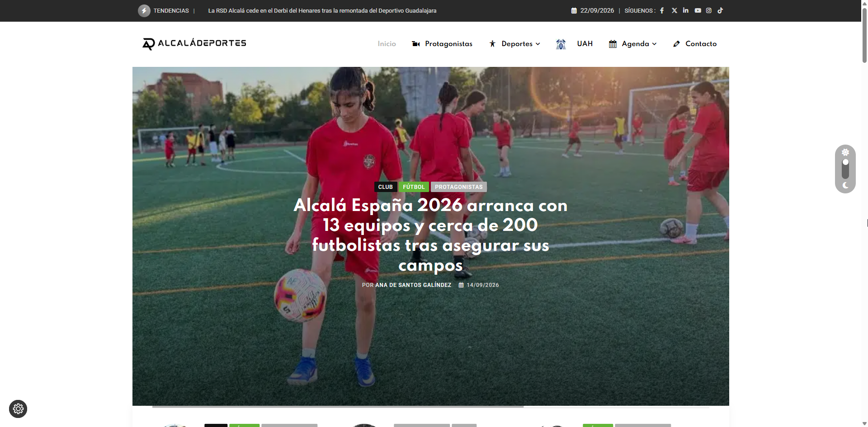Screen dimensions: 868x427
Task: Open the trending RSD Alcalá derbi headline
Action: pyautogui.click(x=322, y=10)
